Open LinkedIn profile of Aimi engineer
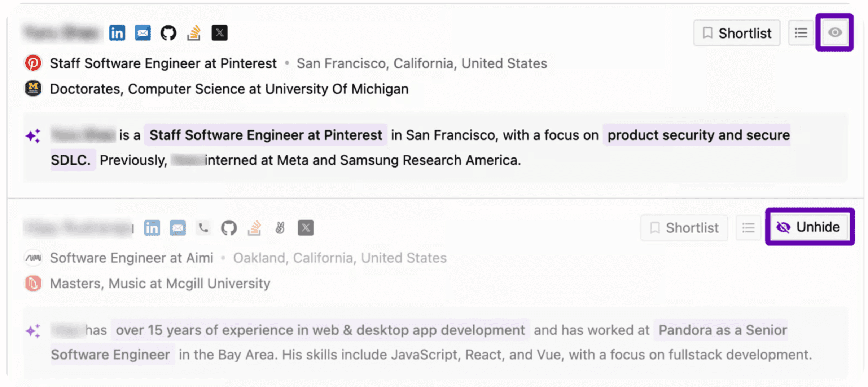Image resolution: width=868 pixels, height=387 pixels. pyautogui.click(x=152, y=228)
